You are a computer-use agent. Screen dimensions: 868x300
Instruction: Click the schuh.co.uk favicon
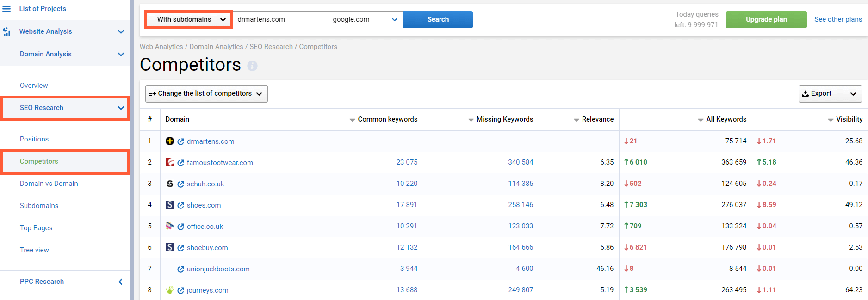coord(170,184)
